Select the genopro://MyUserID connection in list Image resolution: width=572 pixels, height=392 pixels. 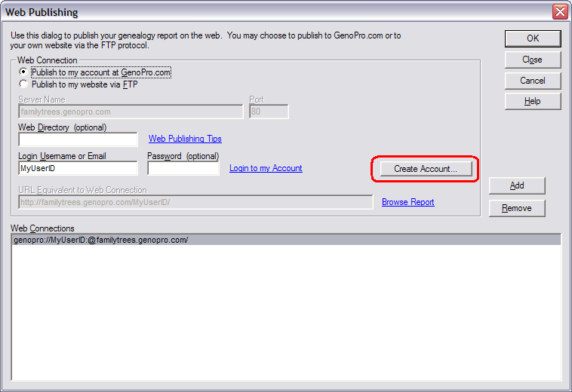[x=286, y=240]
